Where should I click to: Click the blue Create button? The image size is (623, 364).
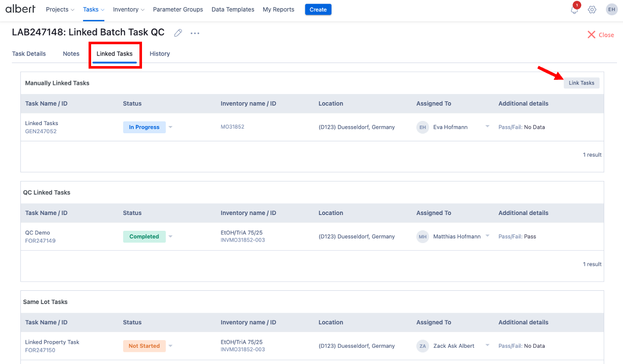pos(318,10)
